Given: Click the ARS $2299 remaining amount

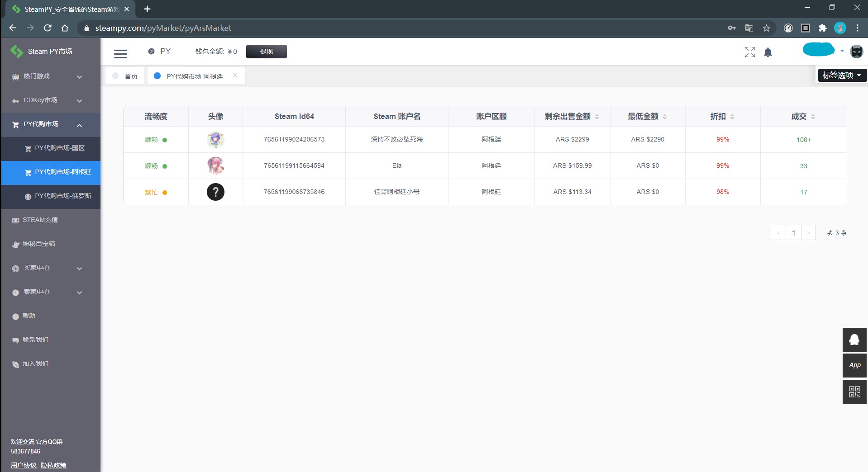Looking at the screenshot, I should click(572, 139).
